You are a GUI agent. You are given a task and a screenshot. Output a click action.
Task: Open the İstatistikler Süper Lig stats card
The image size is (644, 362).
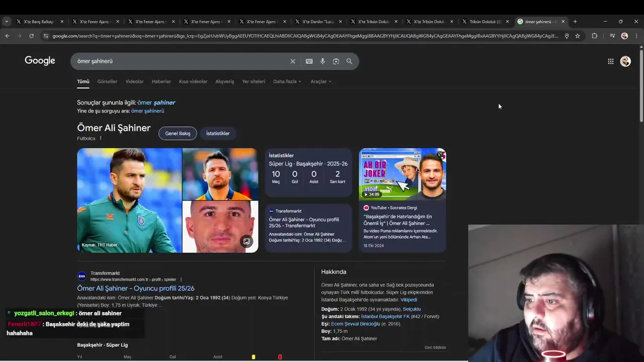[308, 173]
